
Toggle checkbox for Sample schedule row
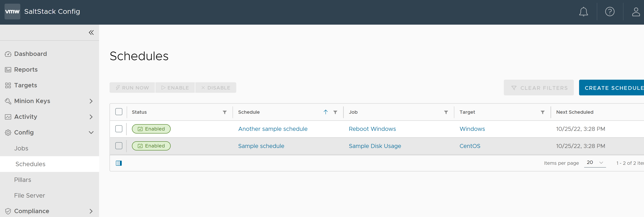coord(119,146)
